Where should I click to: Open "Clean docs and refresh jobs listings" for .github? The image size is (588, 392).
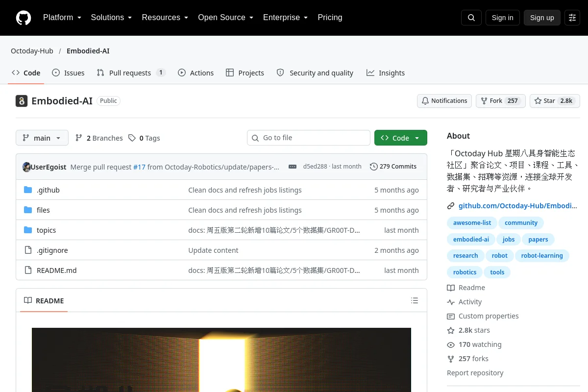tap(245, 190)
